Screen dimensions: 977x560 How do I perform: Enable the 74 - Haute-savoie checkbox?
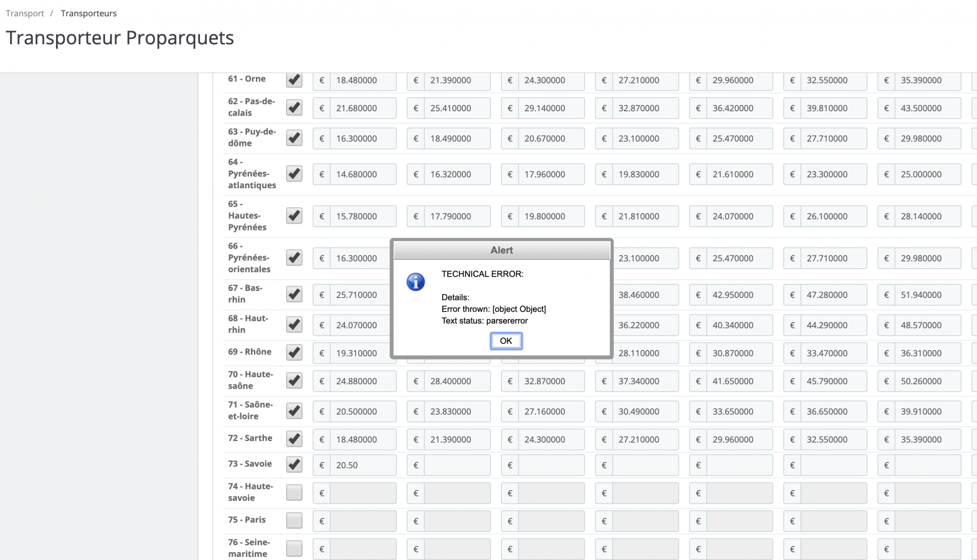click(294, 492)
